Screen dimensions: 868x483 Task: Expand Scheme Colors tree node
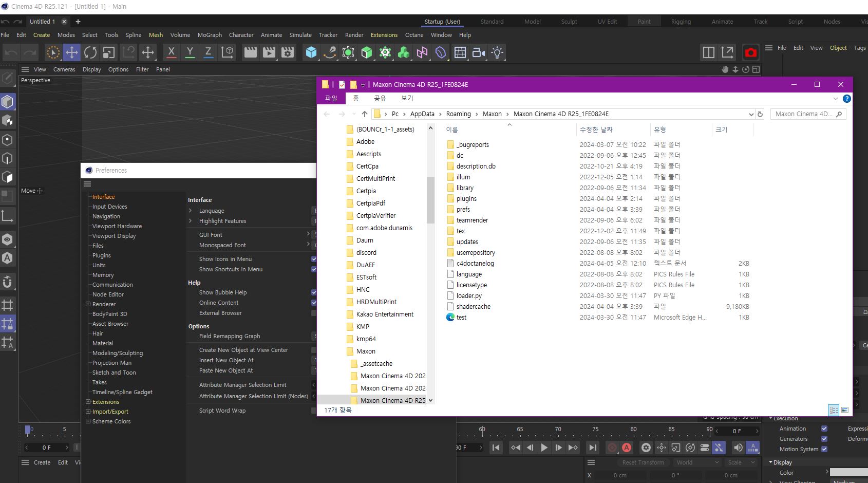(88, 421)
